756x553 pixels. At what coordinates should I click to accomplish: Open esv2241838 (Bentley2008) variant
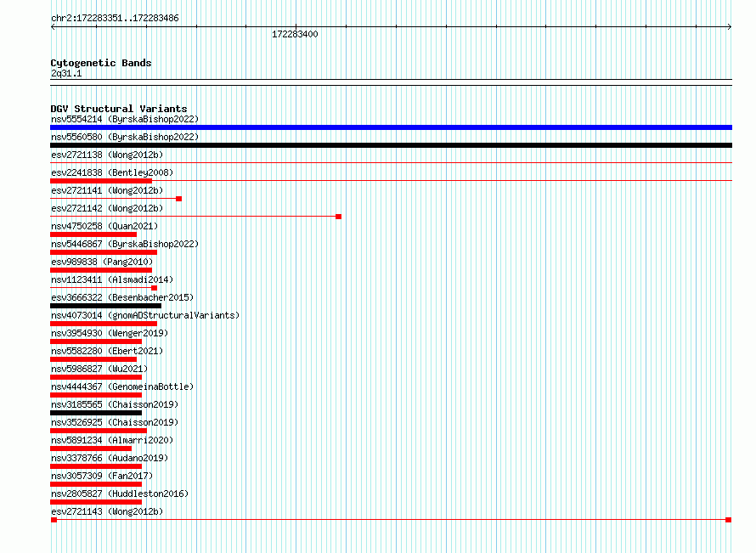112,172
